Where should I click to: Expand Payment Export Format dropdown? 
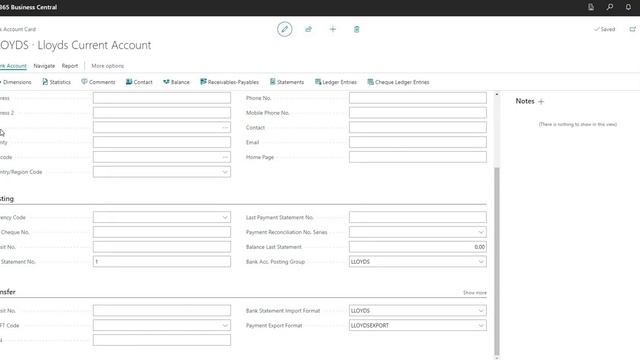pos(481,325)
